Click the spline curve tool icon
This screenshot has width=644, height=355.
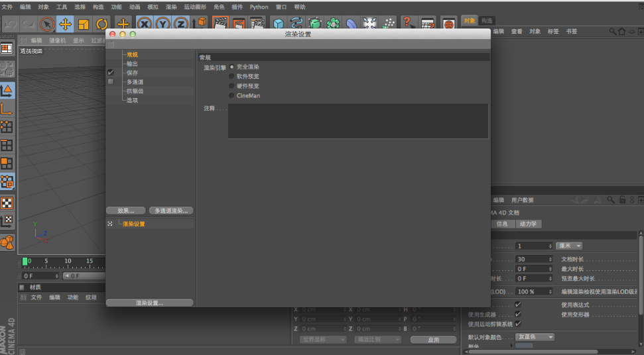click(296, 23)
